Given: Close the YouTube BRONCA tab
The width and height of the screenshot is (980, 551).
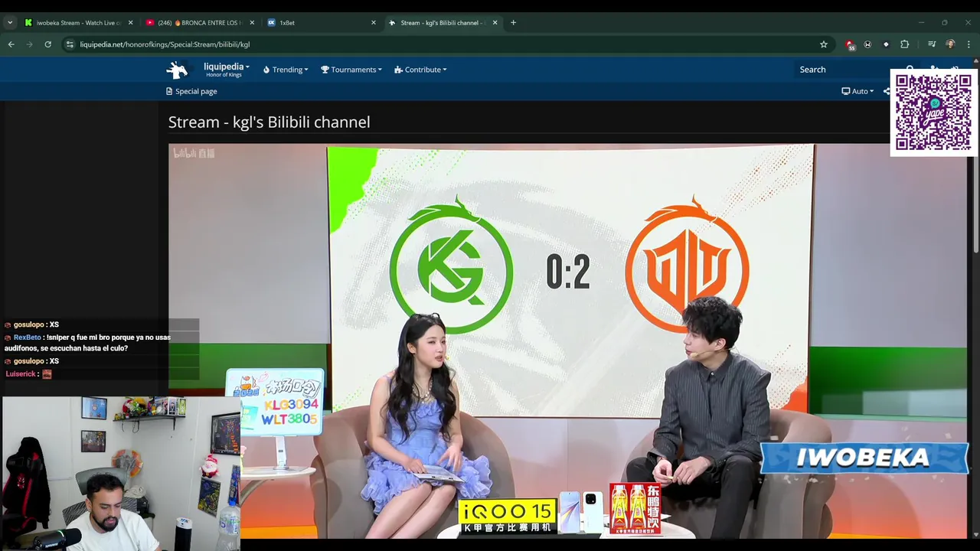Looking at the screenshot, I should [252, 23].
